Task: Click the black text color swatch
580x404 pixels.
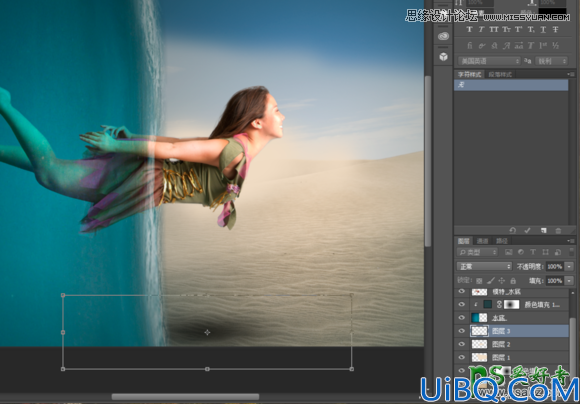Action: (552, 11)
